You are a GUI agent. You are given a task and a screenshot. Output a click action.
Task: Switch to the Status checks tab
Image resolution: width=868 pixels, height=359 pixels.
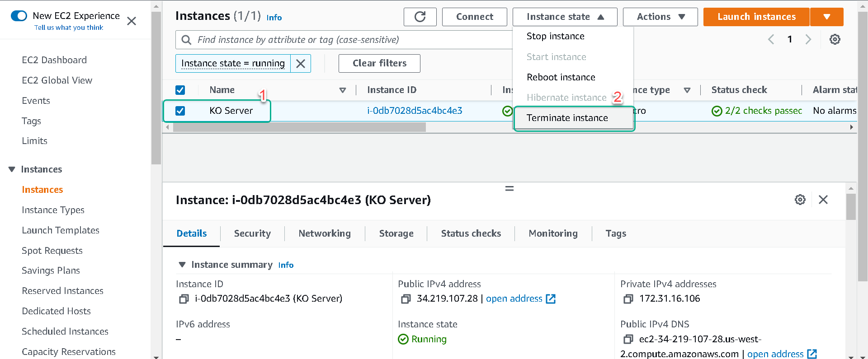pyautogui.click(x=471, y=233)
